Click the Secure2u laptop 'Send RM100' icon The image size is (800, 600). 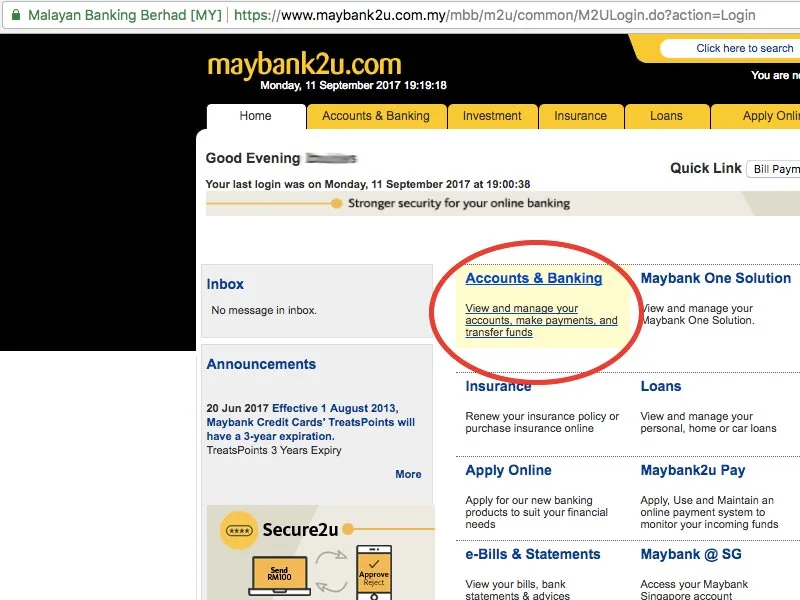click(280, 576)
